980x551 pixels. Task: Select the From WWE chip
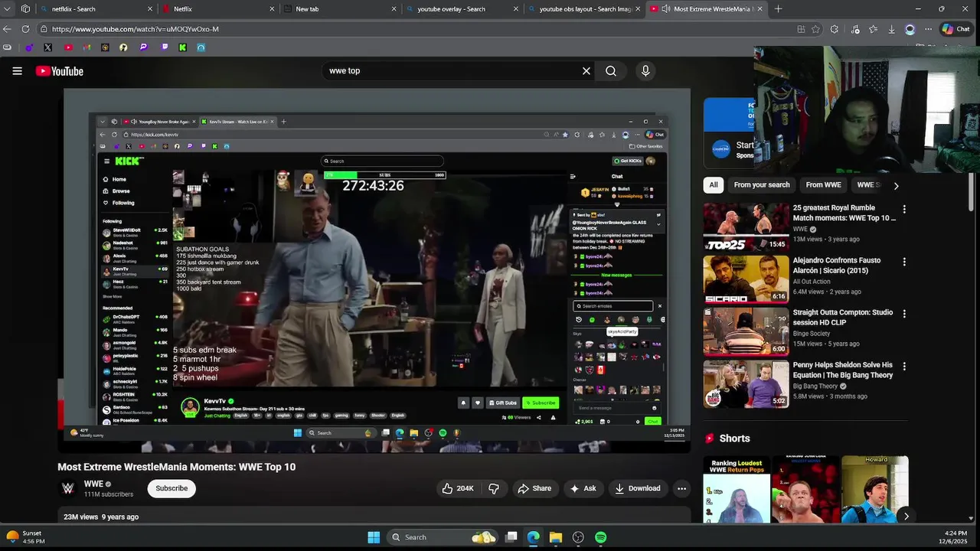(824, 184)
